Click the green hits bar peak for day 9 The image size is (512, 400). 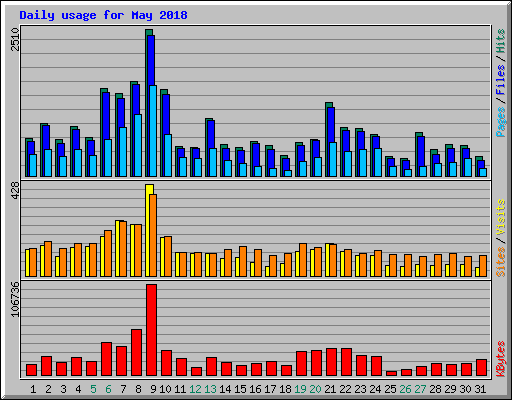149,32
